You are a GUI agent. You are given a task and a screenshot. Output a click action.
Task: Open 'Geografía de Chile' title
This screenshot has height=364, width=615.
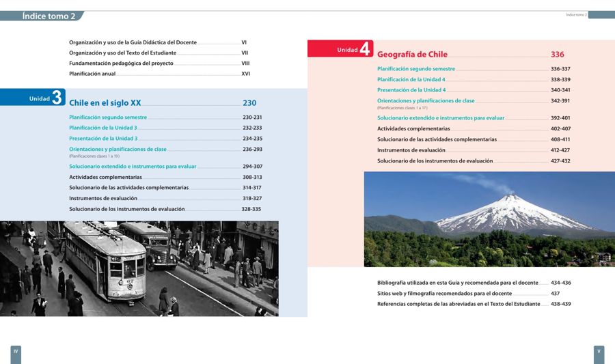[x=412, y=55]
